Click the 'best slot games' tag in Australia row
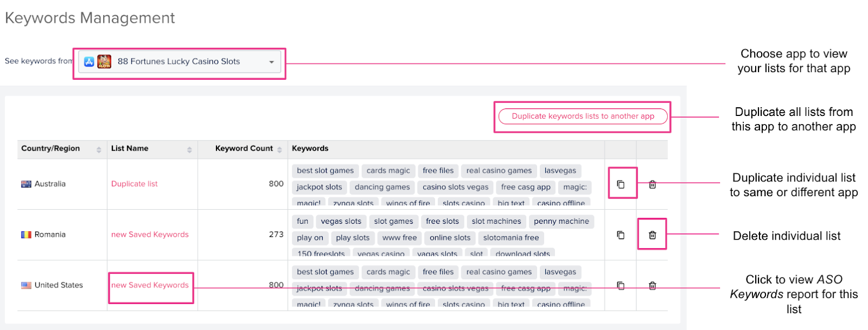This screenshot has width=868, height=330. (x=325, y=171)
